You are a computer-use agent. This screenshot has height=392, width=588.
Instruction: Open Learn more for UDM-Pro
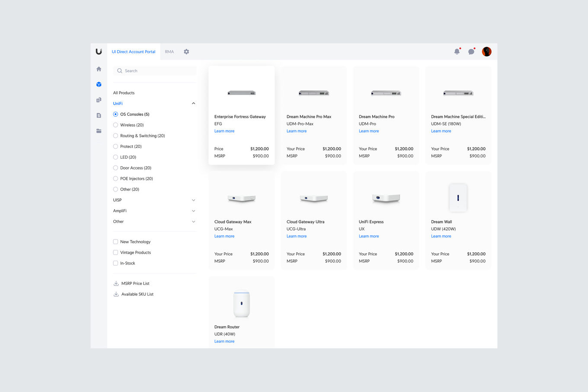[369, 131]
